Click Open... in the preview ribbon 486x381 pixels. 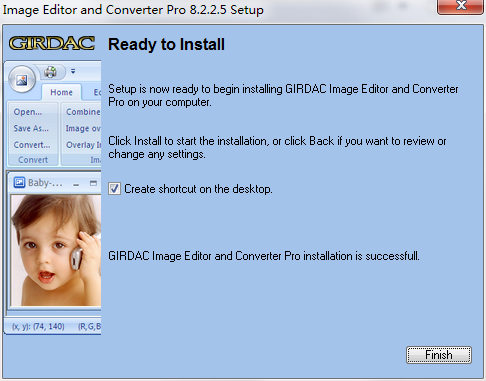pos(28,112)
